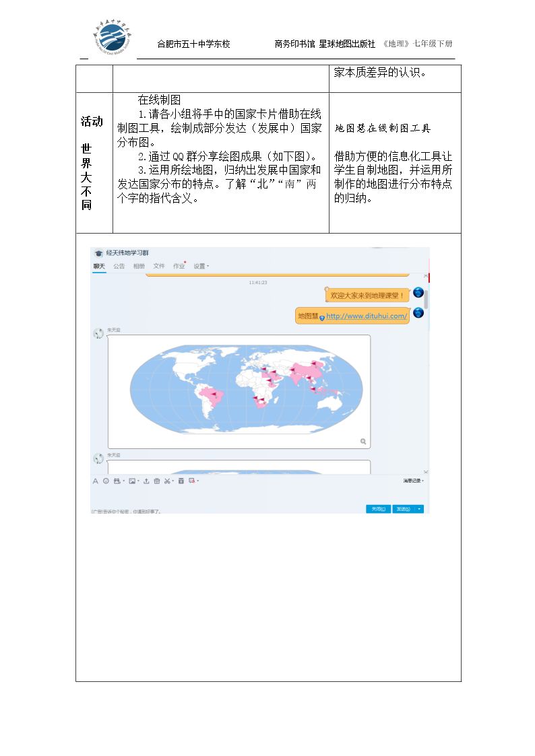The height and width of the screenshot is (756, 535).
Task: Open the shared world map thumbnail
Action: (x=239, y=392)
